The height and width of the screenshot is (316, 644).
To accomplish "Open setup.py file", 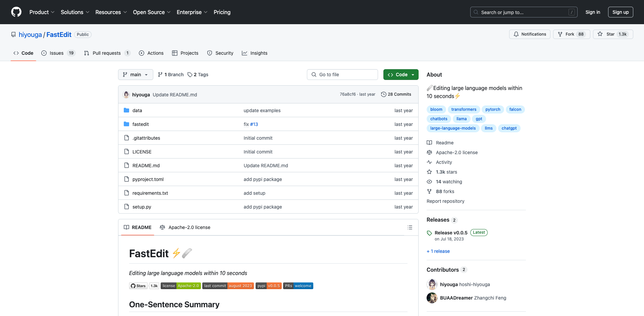I will [142, 207].
